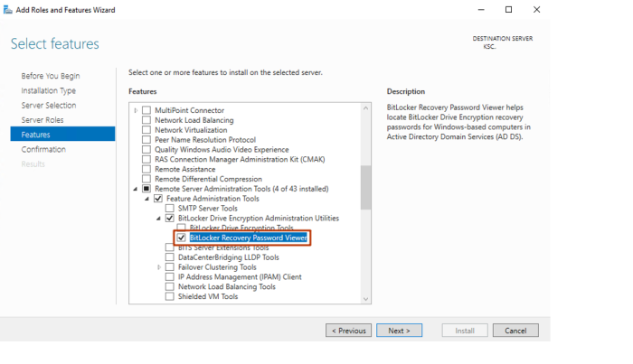Select the Peer Name Resolution Protocol label

[205, 140]
